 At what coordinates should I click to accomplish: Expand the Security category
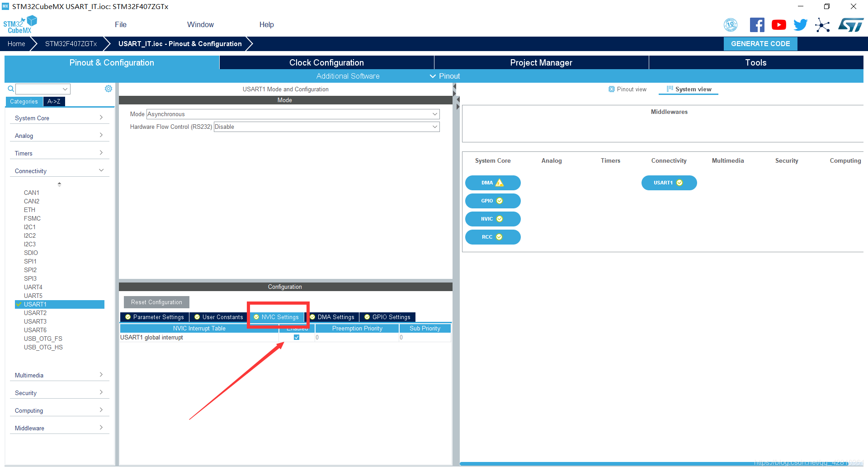(59, 393)
